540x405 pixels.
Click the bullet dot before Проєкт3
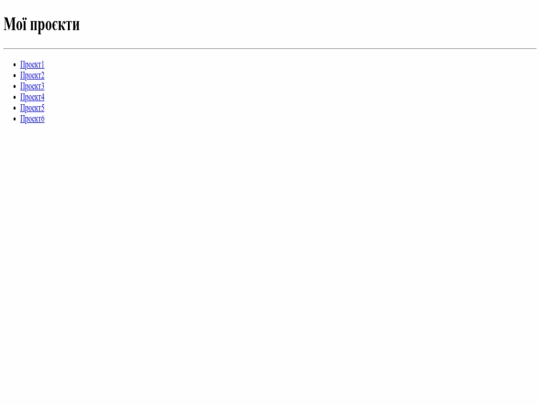tap(14, 86)
